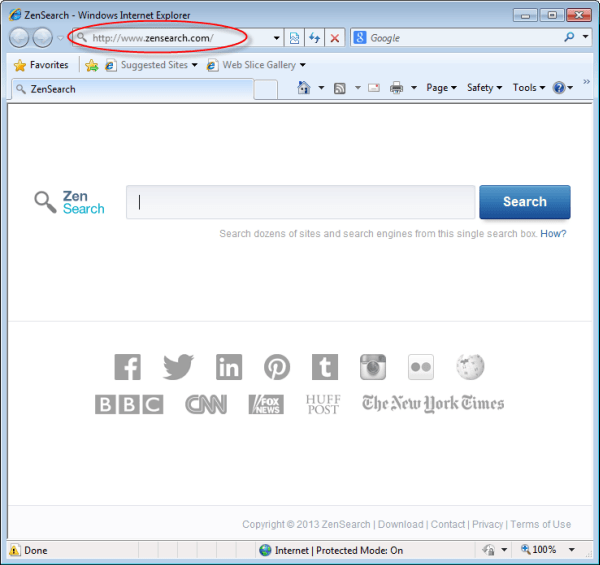Open the recent pages dropdown arrow
Screen dimensions: 600x565
[x=60, y=38]
